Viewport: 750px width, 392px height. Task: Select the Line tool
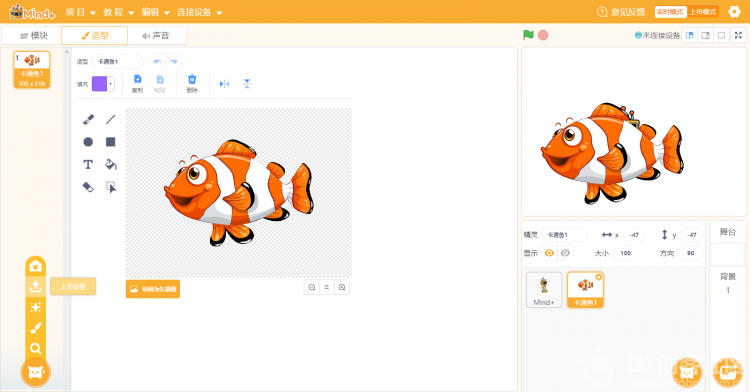110,119
